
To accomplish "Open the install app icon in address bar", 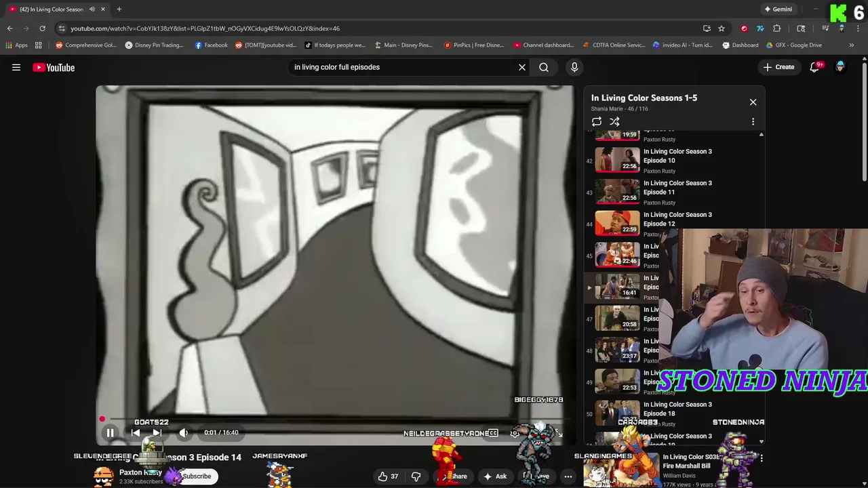I will pos(707,28).
